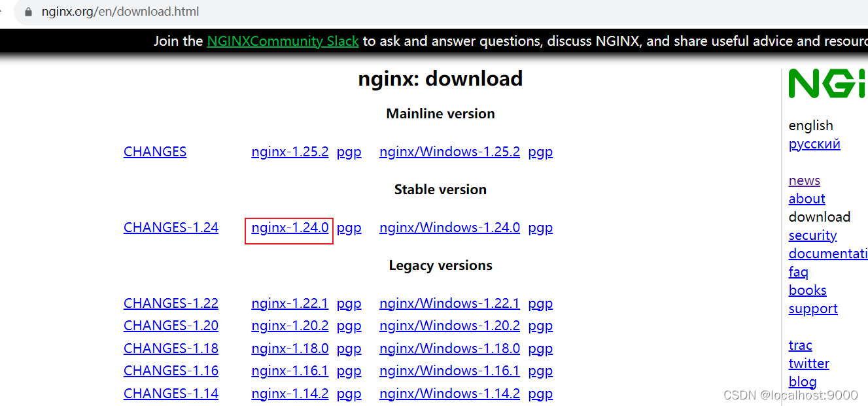Open the news page in sidebar
This screenshot has width=868, height=406.
tap(805, 180)
